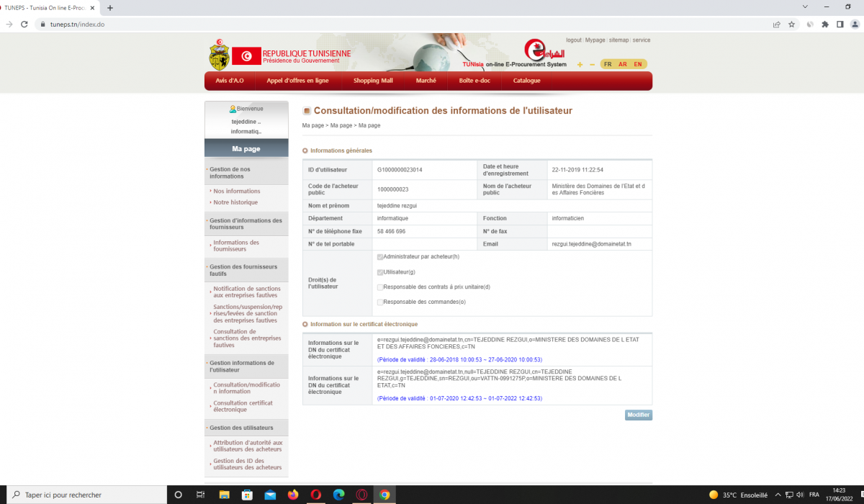Open the Mail app in the taskbar
This screenshot has height=504, width=864.
(x=270, y=495)
